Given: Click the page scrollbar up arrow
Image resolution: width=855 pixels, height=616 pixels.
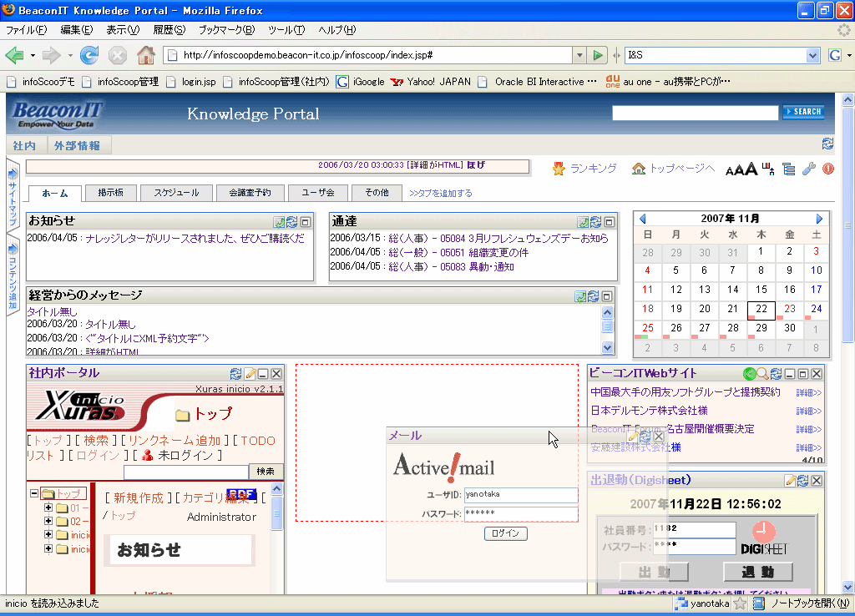Looking at the screenshot, I should coord(847,99).
